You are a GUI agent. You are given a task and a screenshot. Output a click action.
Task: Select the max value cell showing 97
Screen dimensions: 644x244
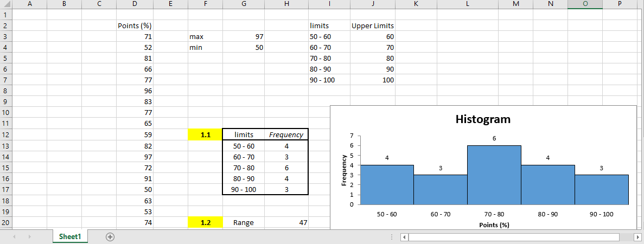click(244, 37)
